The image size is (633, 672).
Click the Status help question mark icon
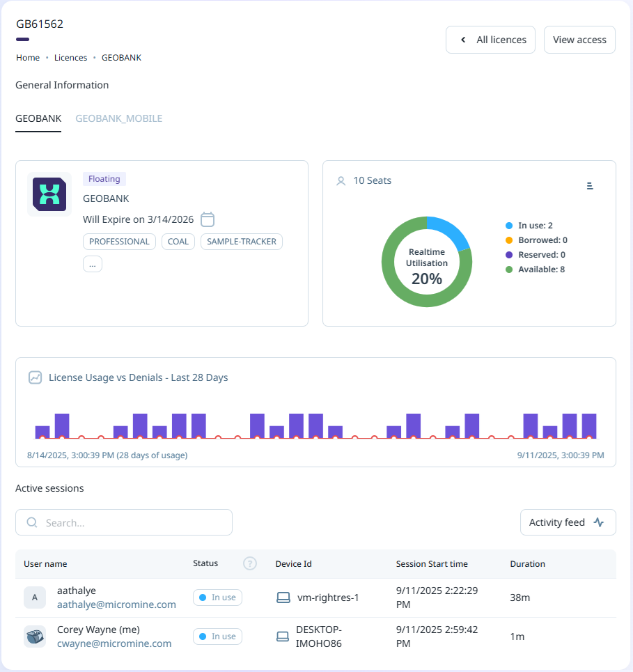(x=250, y=563)
